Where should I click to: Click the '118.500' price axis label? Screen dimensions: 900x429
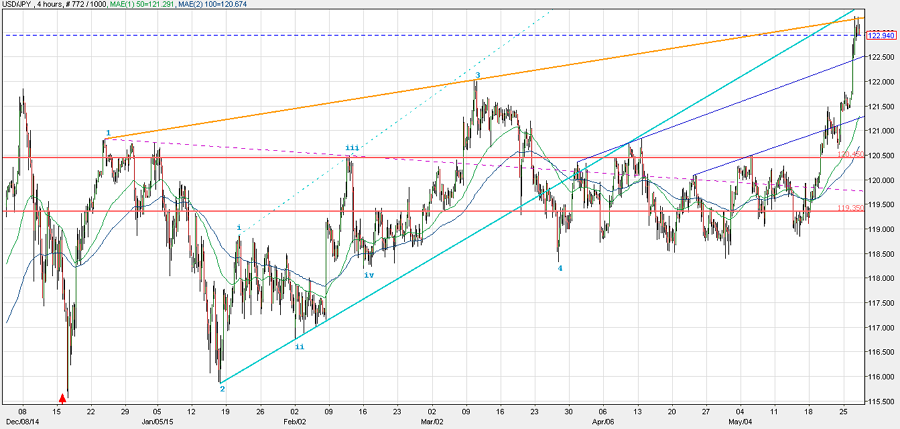[x=881, y=254]
